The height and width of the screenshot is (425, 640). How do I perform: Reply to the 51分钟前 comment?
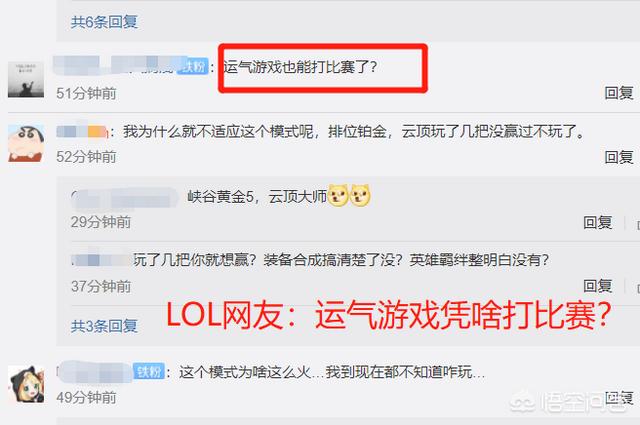coord(619,93)
